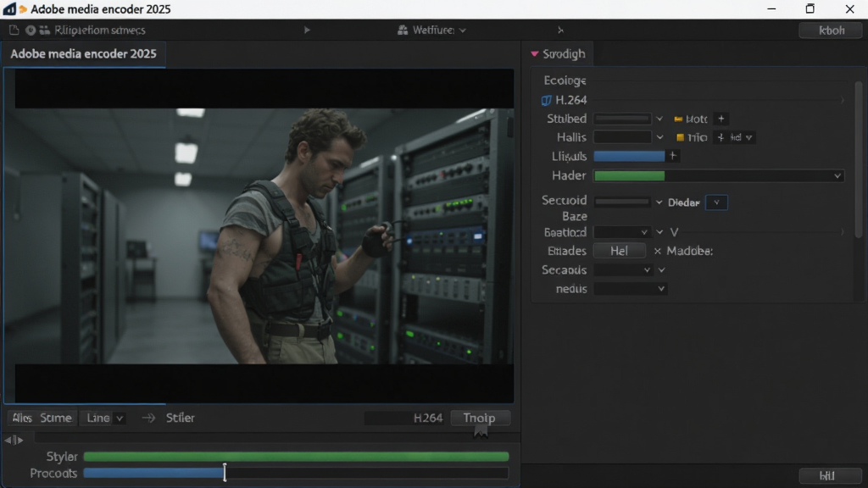
Task: Click the plus button next to Hotc
Action: coord(721,119)
